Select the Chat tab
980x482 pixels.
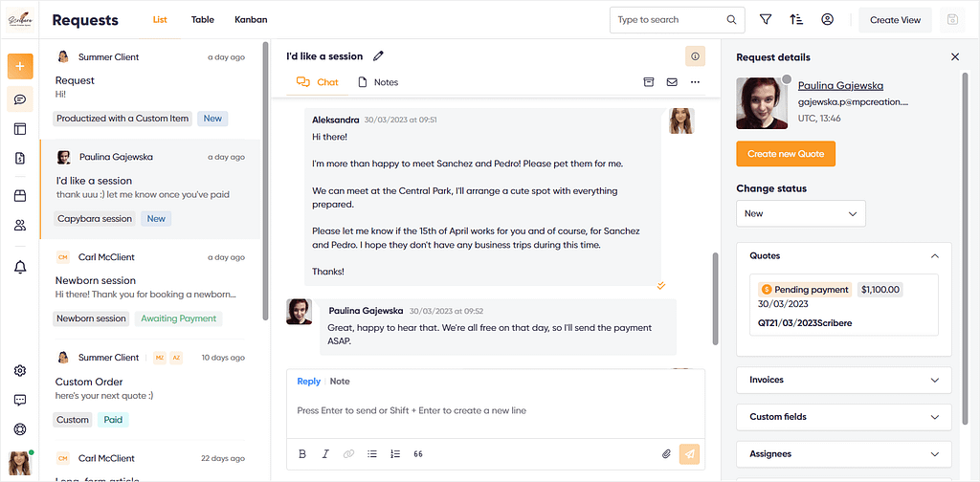coord(317,82)
